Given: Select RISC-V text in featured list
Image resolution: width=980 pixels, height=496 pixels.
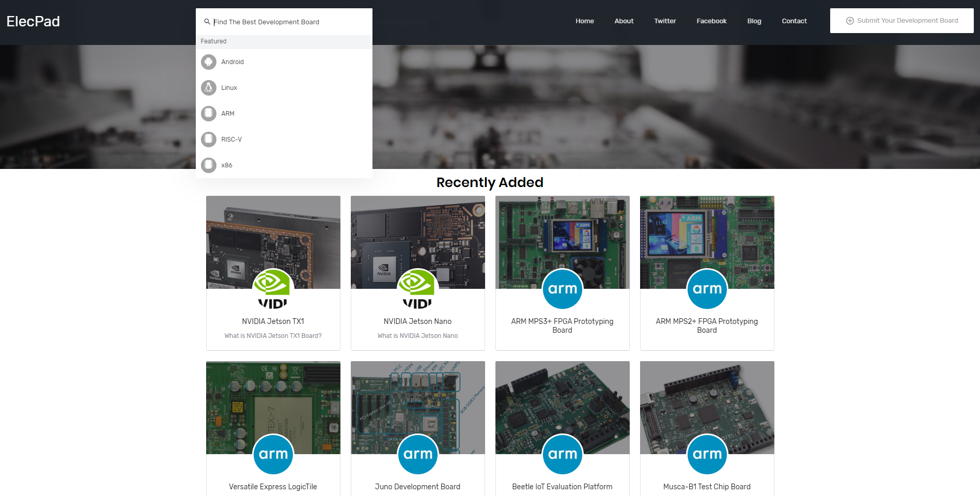Looking at the screenshot, I should (x=231, y=139).
